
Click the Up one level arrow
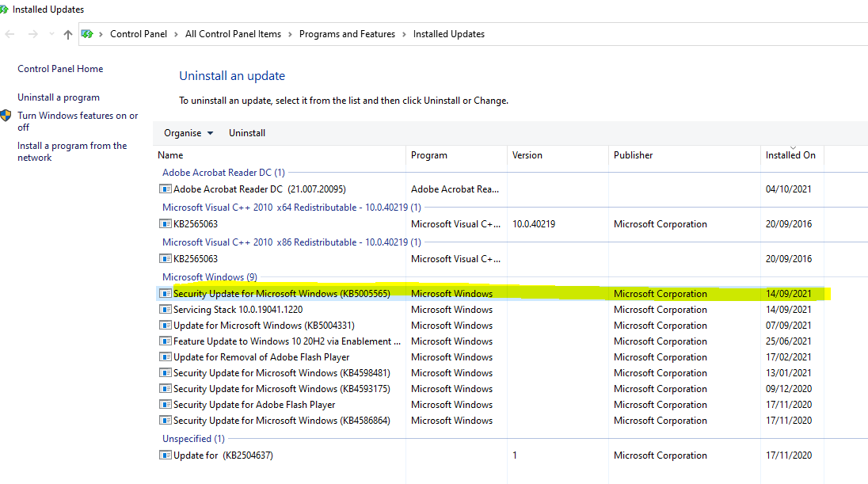coord(67,34)
